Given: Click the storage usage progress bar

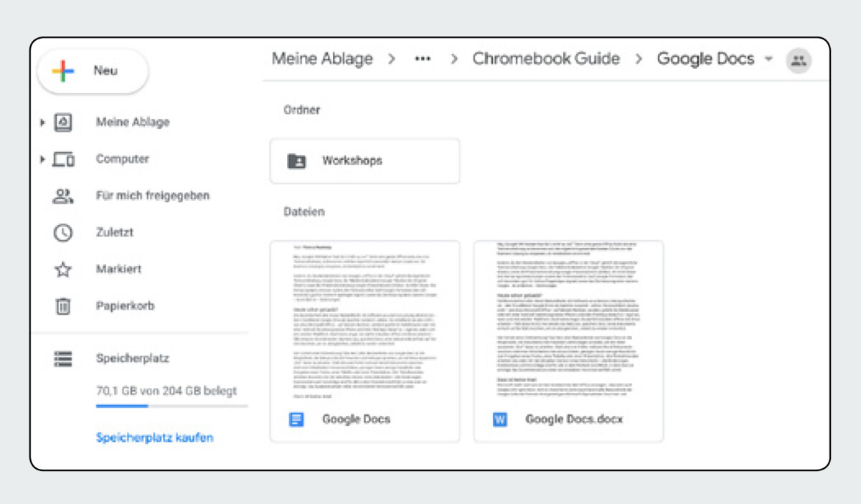Looking at the screenshot, I should 172,406.
